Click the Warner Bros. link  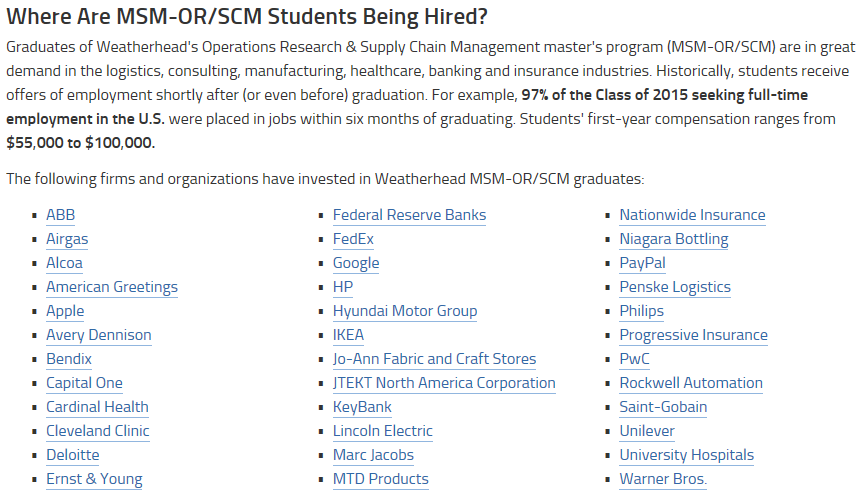click(x=663, y=479)
